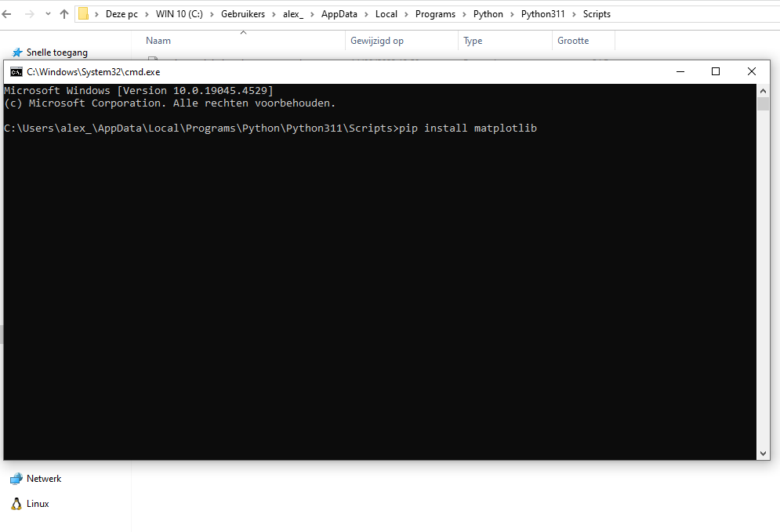Open 'Netwerk' in navigation pane
This screenshot has height=532, width=780.
click(x=44, y=478)
